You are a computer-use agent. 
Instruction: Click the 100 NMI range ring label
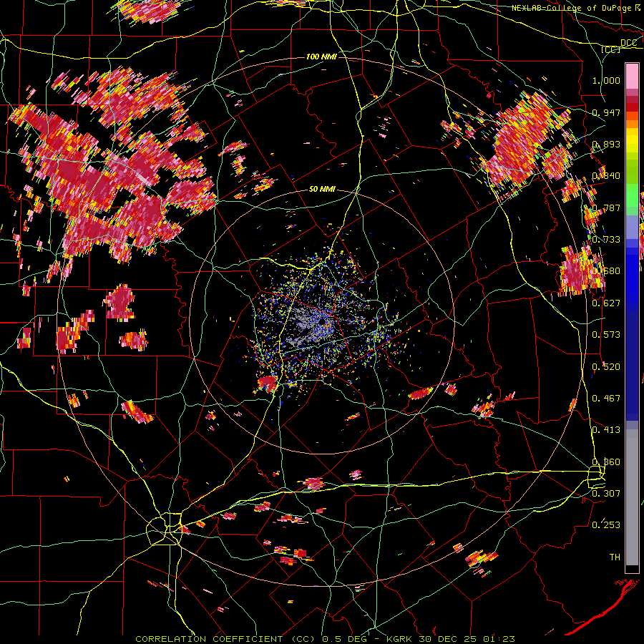[x=321, y=57]
